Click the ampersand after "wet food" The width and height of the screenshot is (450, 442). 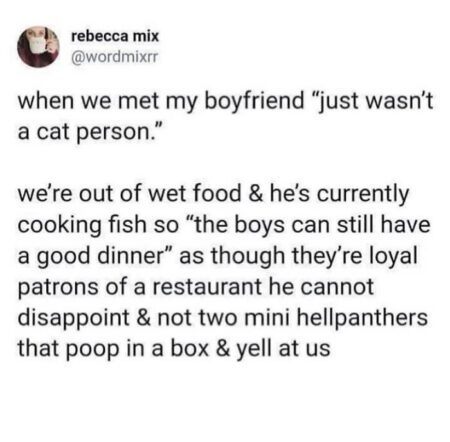click(255, 194)
